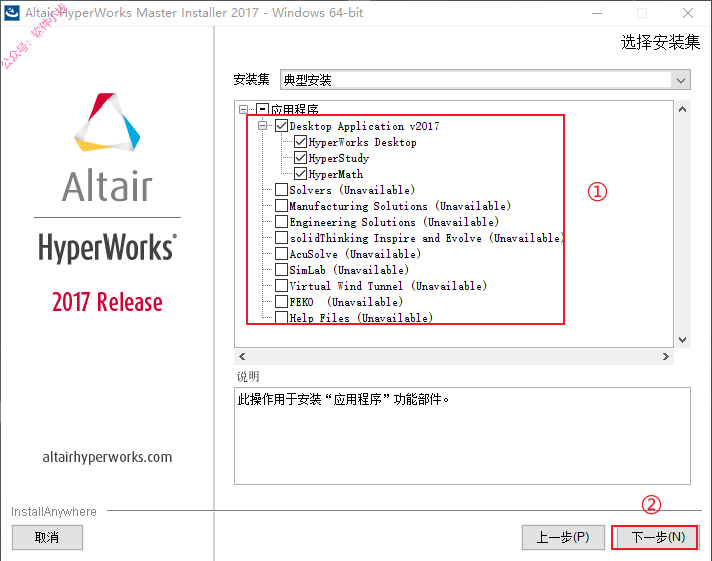This screenshot has width=712, height=561.
Task: Click the 取消 cancel button
Action: tap(47, 538)
